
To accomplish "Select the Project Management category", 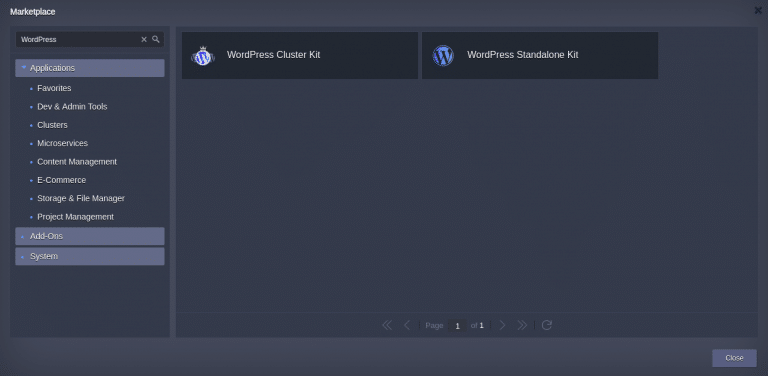I will tap(75, 216).
